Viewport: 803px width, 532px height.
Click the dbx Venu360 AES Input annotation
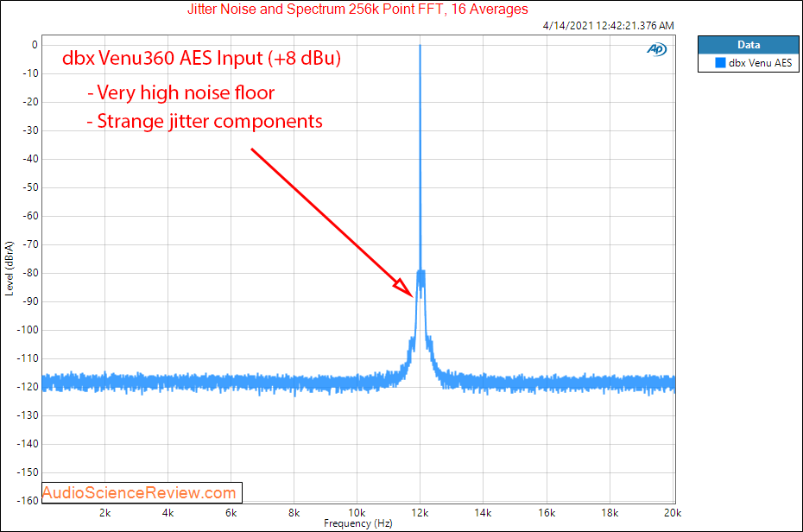click(201, 59)
